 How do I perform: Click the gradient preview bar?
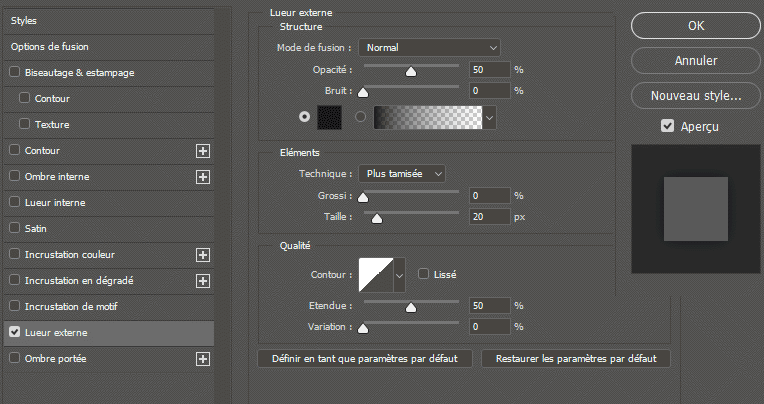tap(428, 118)
